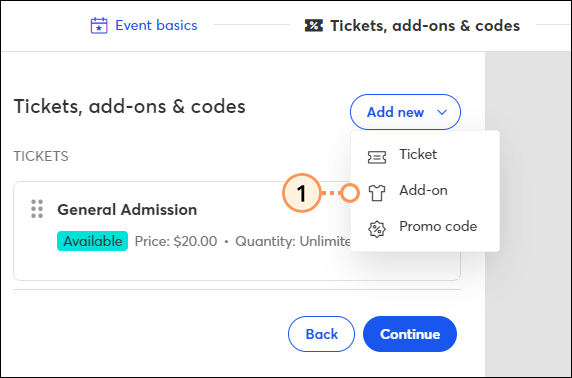572x378 pixels.
Task: Open the Add new menu button
Action: pos(405,112)
